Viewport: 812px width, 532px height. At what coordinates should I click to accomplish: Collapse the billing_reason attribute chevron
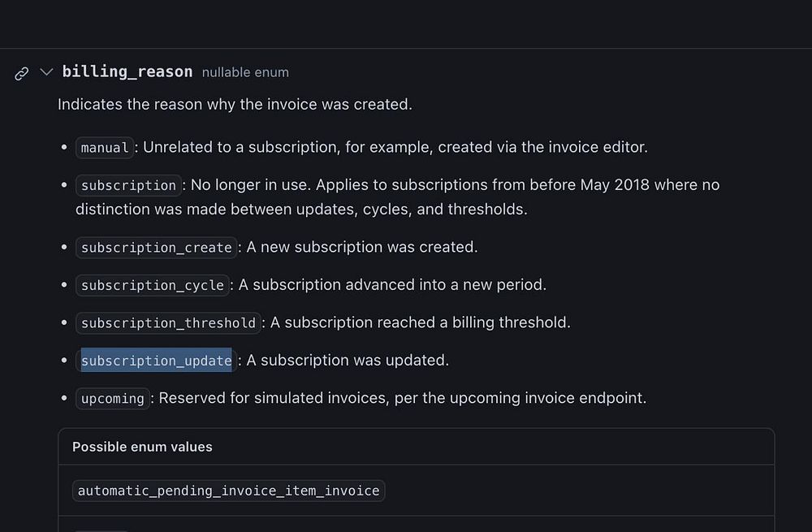pos(46,72)
